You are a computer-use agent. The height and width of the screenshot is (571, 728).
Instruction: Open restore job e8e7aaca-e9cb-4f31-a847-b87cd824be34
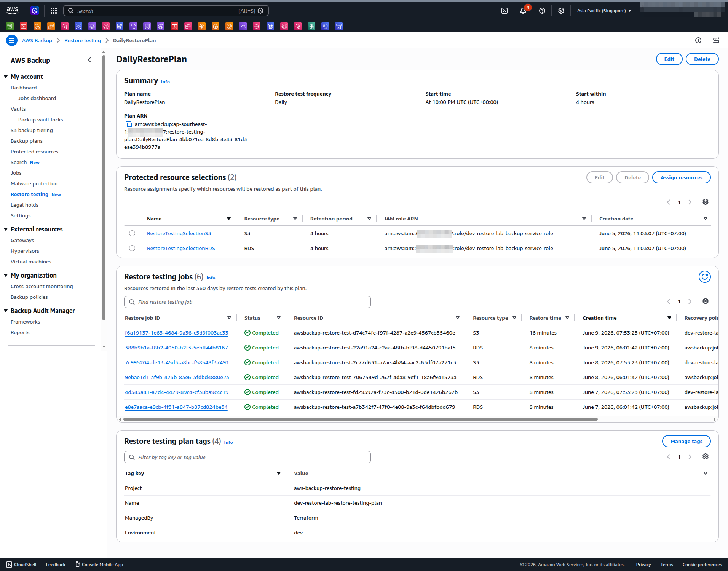point(176,407)
